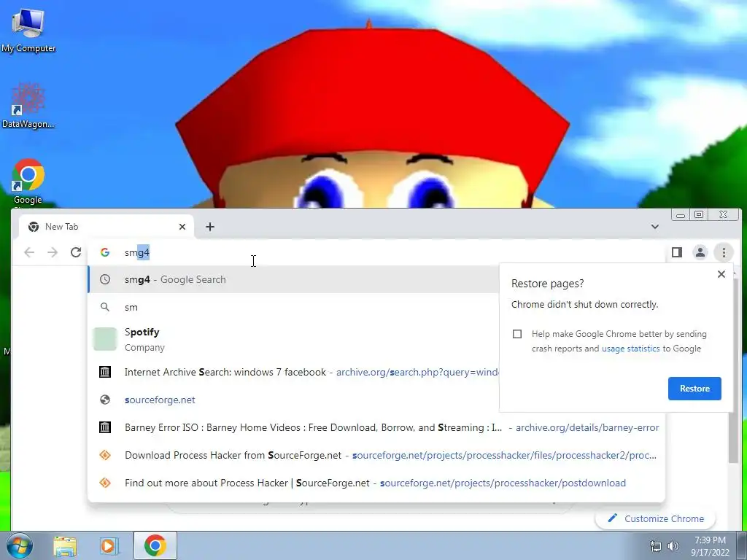Close the Restore pages popup
This screenshot has width=747, height=560.
[x=721, y=274]
